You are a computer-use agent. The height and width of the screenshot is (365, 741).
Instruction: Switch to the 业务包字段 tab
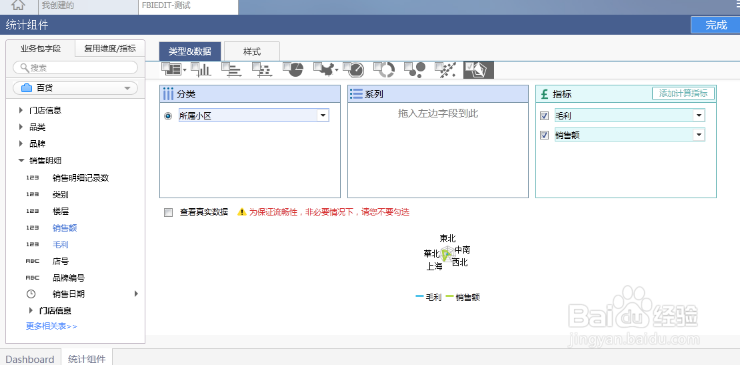tap(41, 48)
